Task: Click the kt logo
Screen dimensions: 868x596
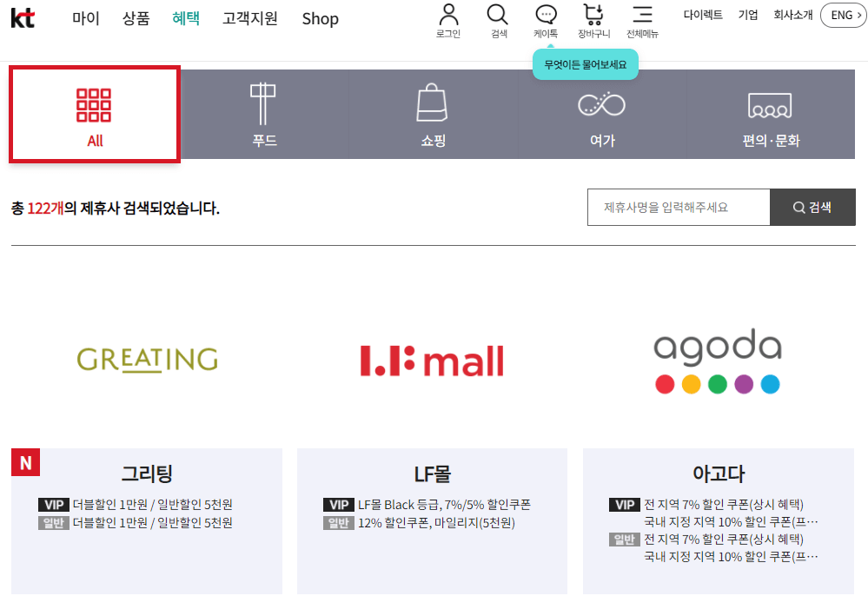Action: [x=23, y=17]
